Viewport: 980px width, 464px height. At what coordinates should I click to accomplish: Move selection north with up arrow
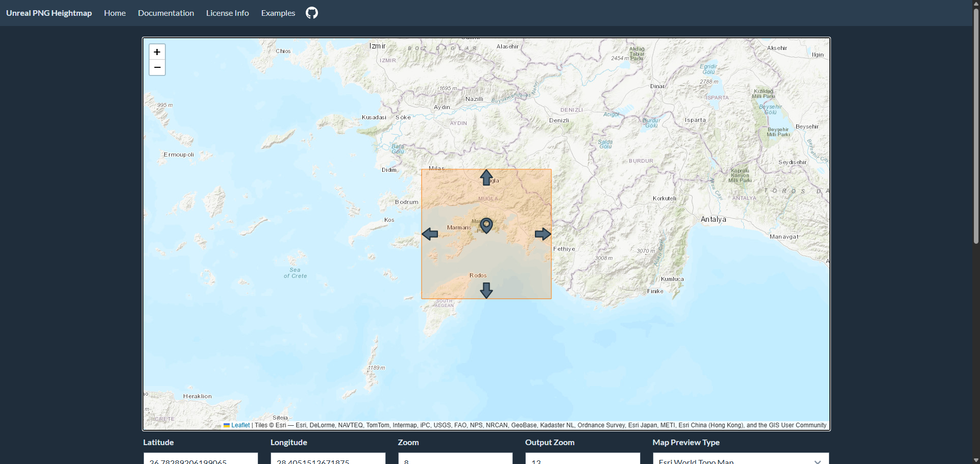[486, 177]
